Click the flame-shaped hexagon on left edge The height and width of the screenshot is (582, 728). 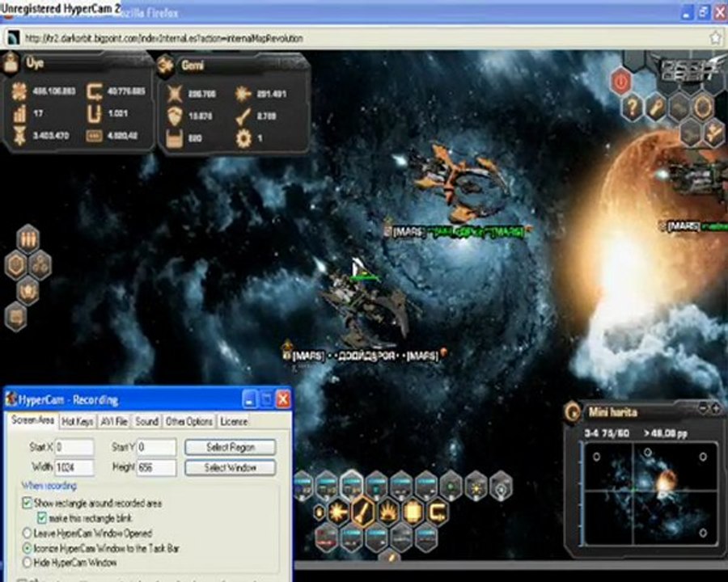[28, 291]
